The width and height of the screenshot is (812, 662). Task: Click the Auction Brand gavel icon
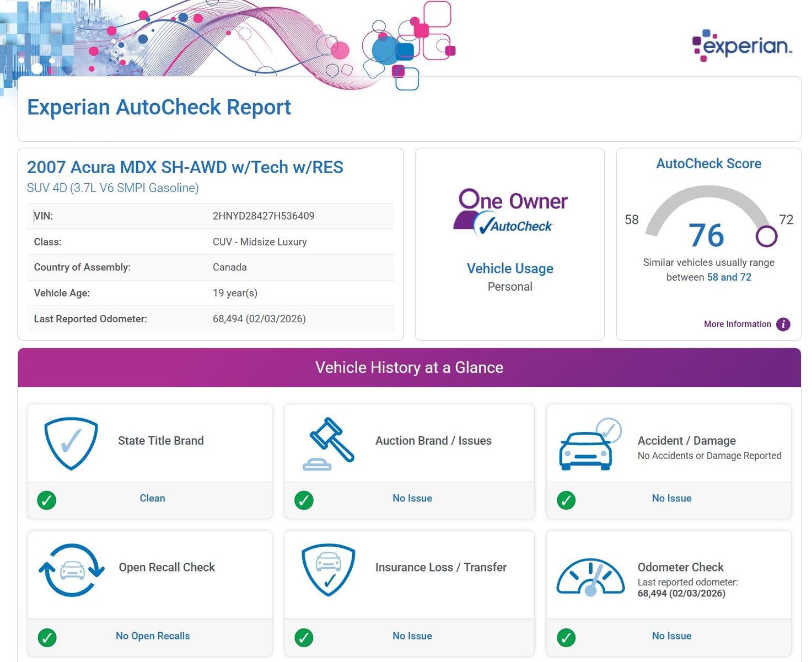[329, 444]
